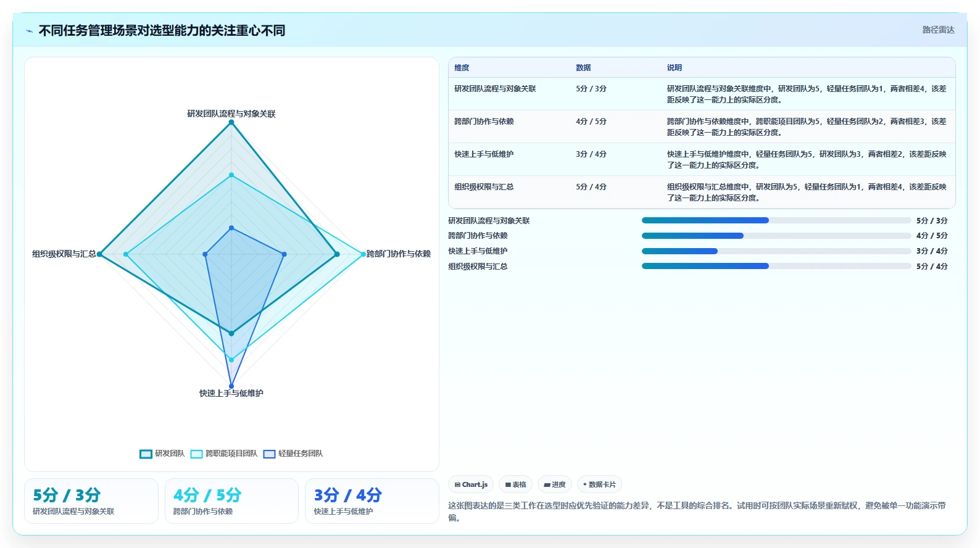This screenshot has height=548, width=980.
Task: Click the 数据卡片 tag chip
Action: point(599,484)
